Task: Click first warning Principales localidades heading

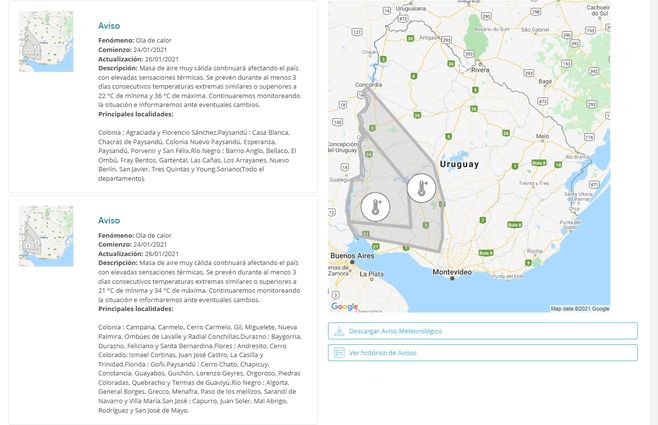Action: [x=135, y=113]
